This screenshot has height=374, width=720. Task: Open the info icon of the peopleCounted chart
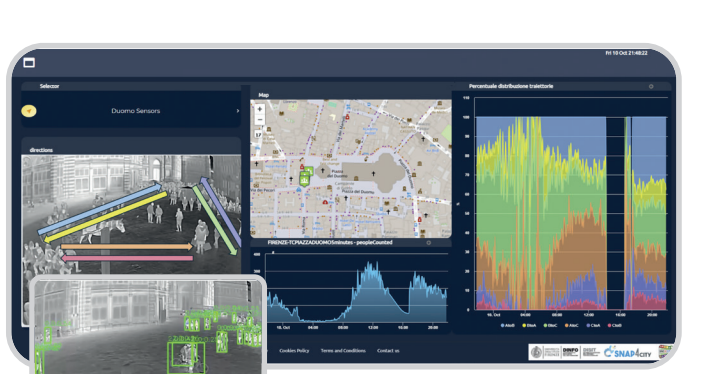[x=428, y=243]
